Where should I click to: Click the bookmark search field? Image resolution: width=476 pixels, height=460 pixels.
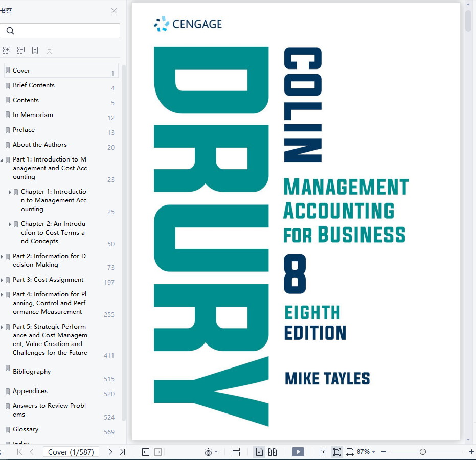click(60, 31)
